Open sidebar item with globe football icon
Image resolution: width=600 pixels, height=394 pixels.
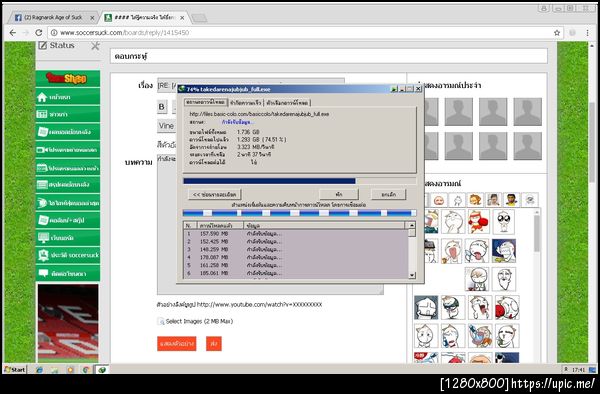tap(68, 202)
